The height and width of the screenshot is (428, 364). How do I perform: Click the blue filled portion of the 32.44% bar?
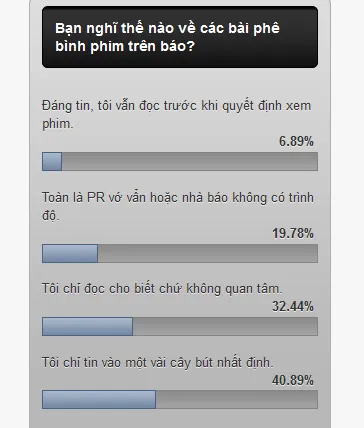[87, 326]
